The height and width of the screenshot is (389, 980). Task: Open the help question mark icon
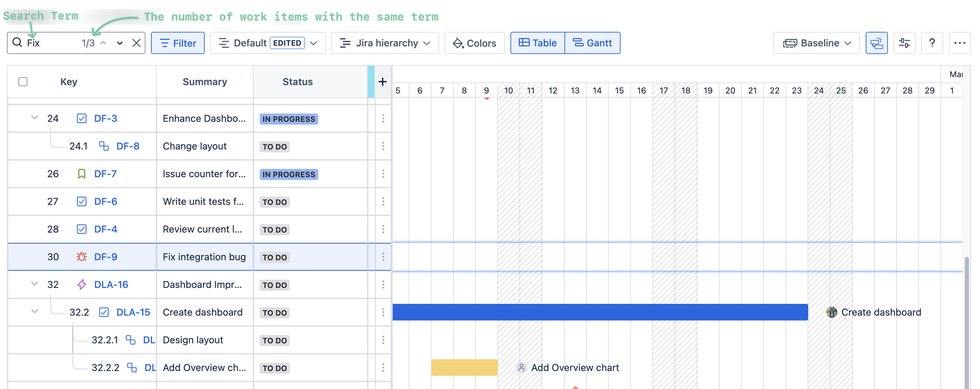click(x=932, y=43)
